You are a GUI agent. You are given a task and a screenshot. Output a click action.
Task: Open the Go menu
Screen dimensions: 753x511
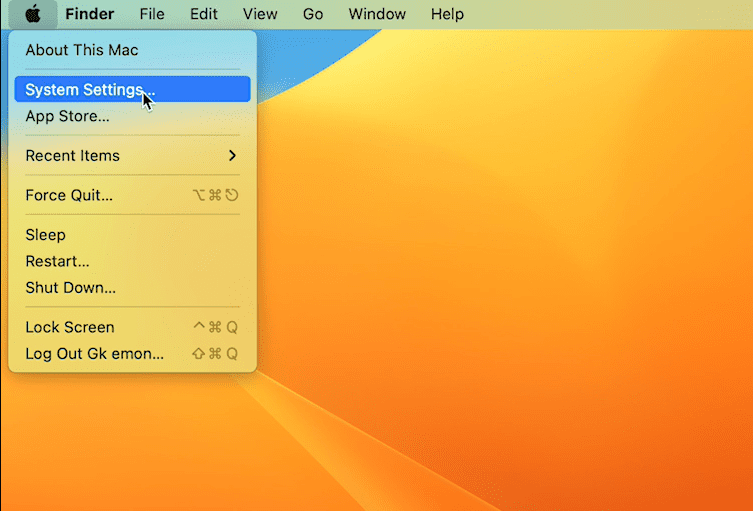pos(313,14)
